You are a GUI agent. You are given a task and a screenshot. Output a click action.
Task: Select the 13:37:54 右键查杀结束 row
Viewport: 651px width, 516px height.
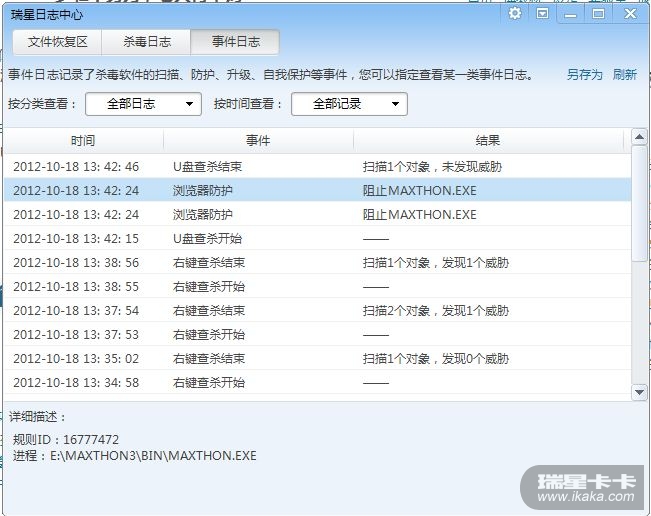(318, 311)
